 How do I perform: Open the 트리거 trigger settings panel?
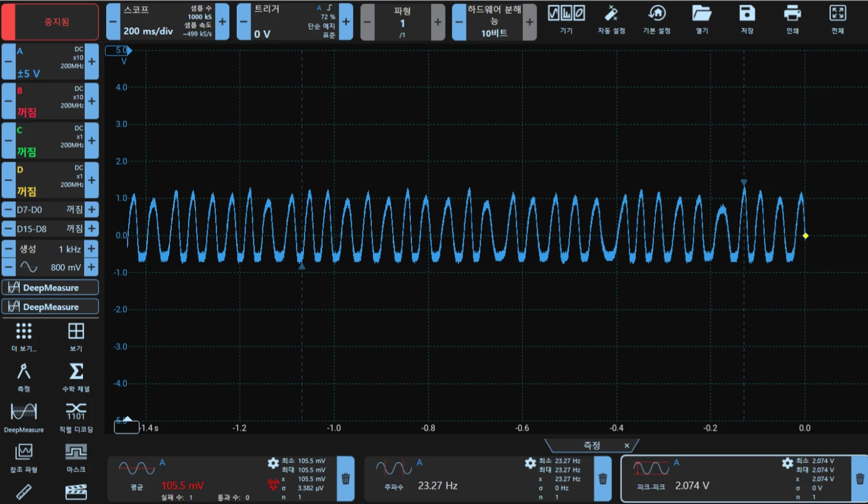click(x=295, y=21)
